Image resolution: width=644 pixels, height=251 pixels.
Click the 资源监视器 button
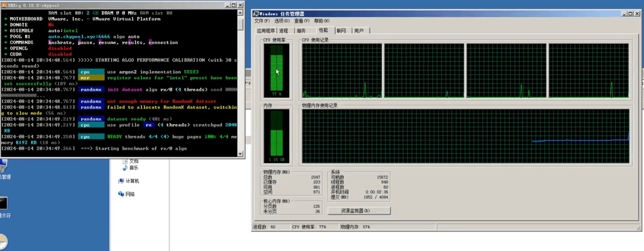point(359,211)
